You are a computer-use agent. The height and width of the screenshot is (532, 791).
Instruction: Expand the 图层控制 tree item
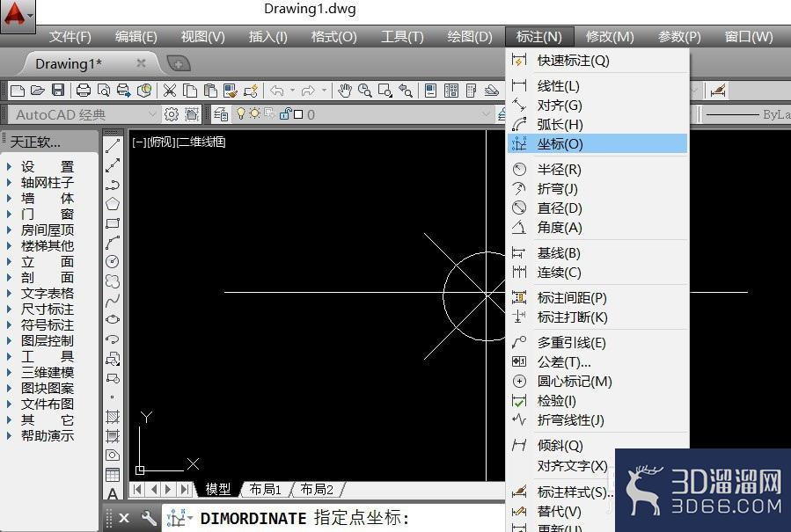pyautogui.click(x=9, y=341)
